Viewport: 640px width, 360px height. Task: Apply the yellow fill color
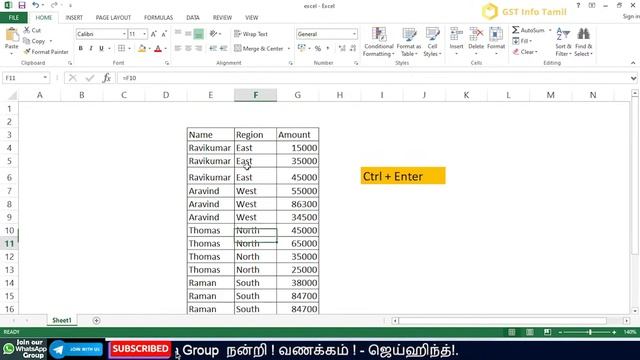pyautogui.click(x=142, y=49)
